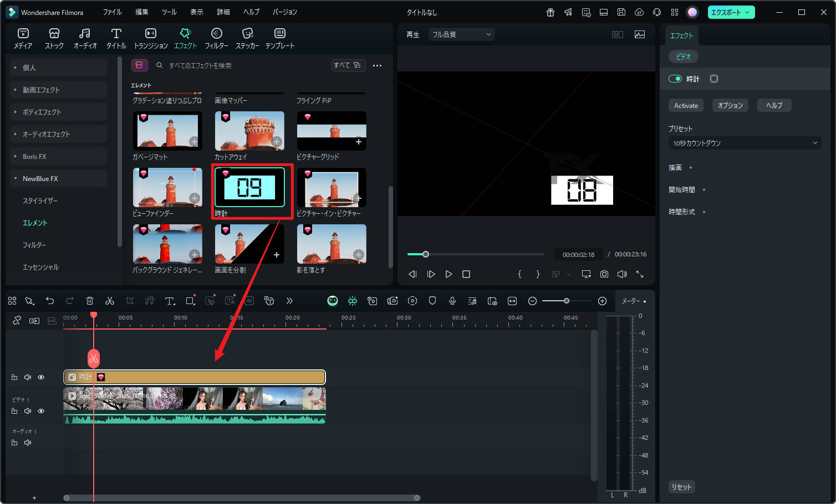Click the image compare icon atop preview
Image resolution: width=836 pixels, height=504 pixels.
(640, 34)
